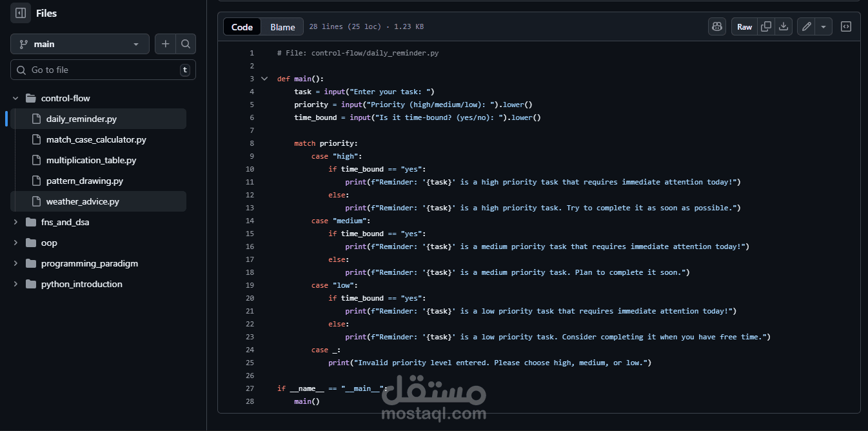Image resolution: width=868 pixels, height=431 pixels.
Task: Open pattern_drawing.py file
Action: point(84,181)
